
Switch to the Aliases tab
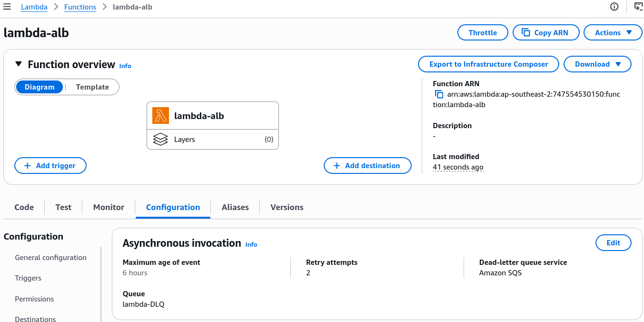(x=235, y=207)
